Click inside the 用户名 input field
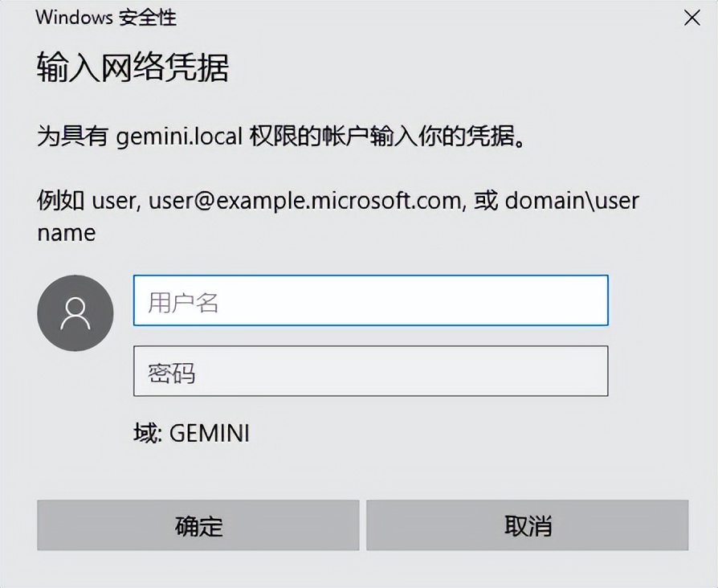 [x=369, y=300]
